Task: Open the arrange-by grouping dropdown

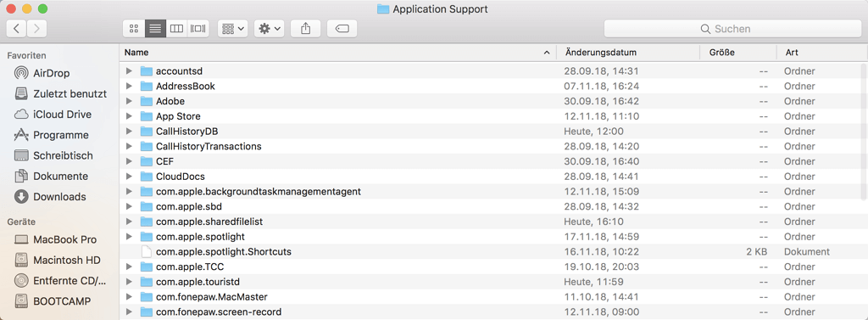Action: (x=232, y=29)
